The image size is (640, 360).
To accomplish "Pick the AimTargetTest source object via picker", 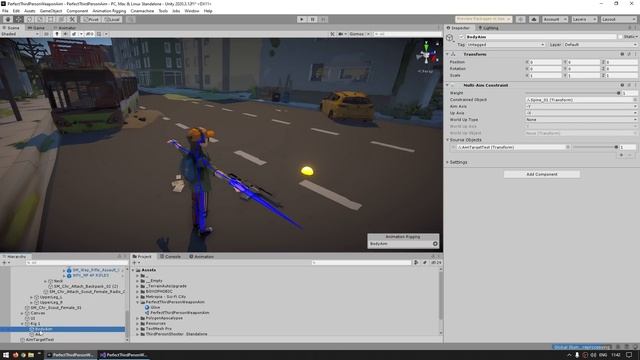I will click(568, 147).
